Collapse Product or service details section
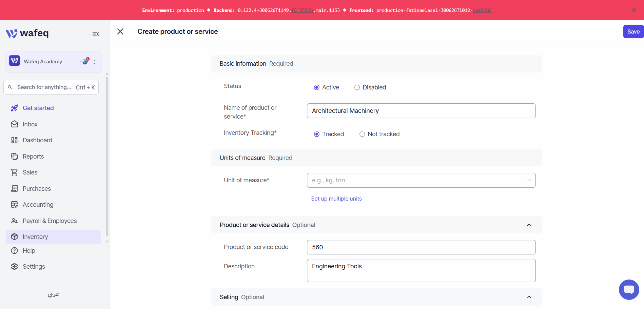 coord(529,225)
